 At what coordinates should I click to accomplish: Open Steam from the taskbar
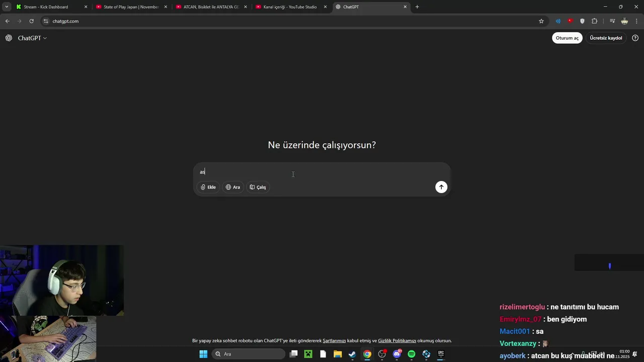pyautogui.click(x=352, y=354)
